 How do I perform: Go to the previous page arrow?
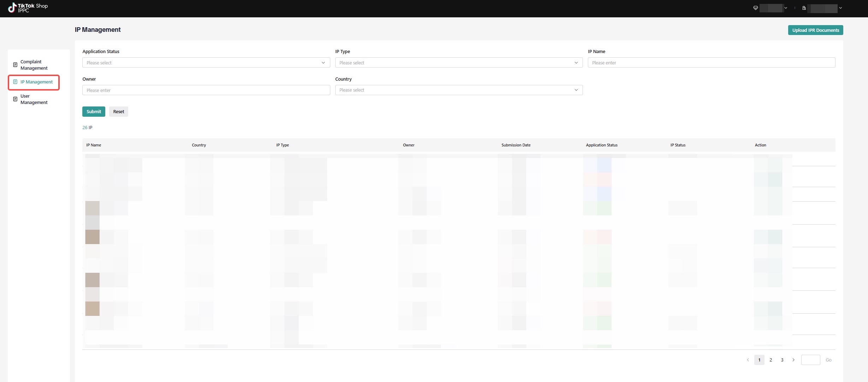[748, 360]
